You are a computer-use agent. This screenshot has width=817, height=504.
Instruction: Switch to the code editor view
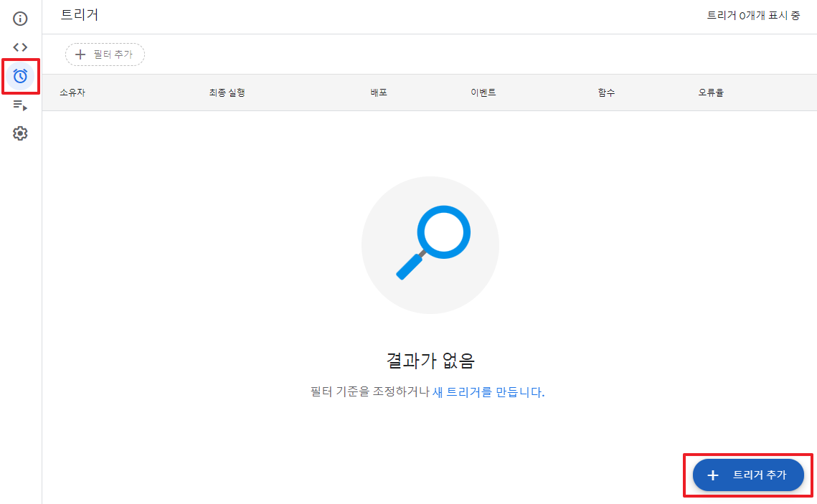pos(19,47)
